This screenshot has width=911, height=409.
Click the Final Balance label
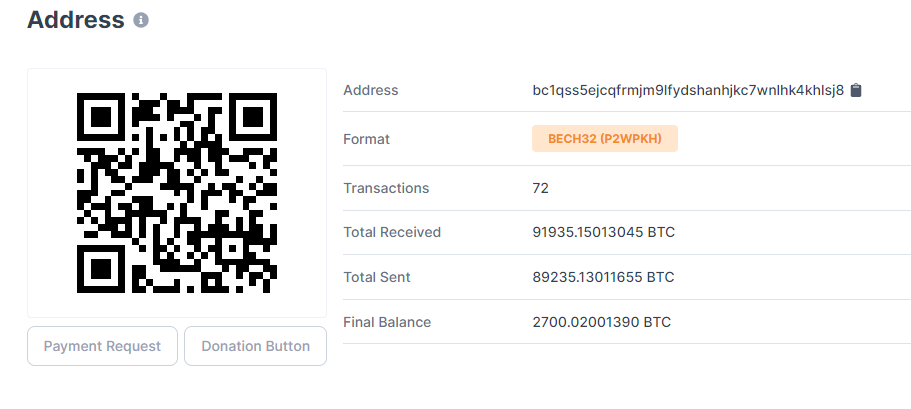click(387, 322)
